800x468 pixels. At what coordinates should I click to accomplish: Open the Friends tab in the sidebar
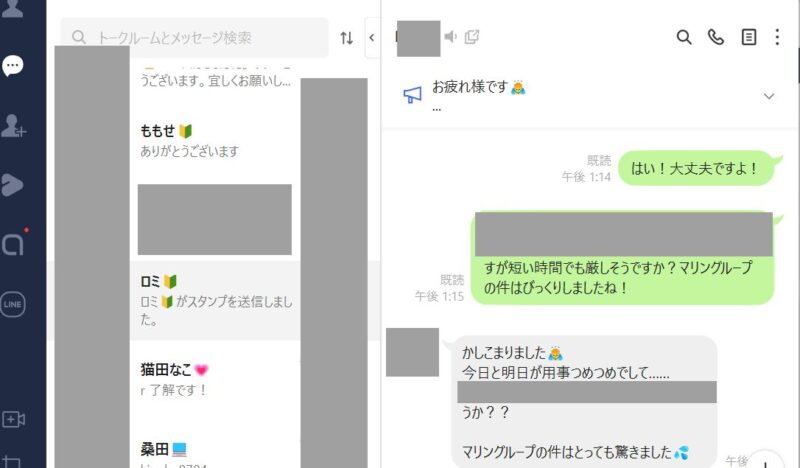(x=12, y=7)
